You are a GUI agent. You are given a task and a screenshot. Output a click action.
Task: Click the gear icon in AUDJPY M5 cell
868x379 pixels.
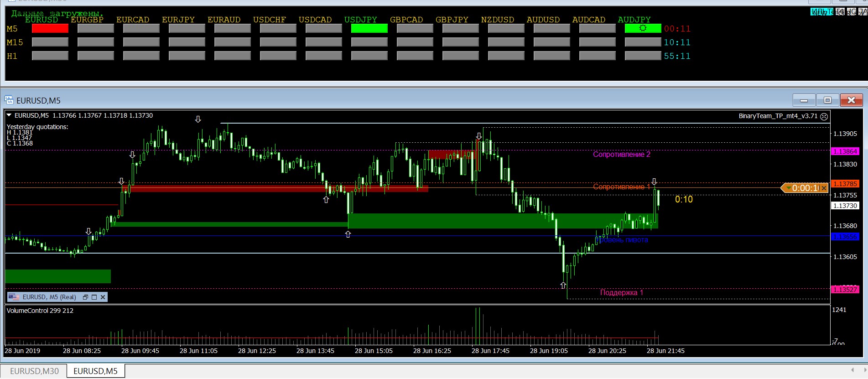643,28
